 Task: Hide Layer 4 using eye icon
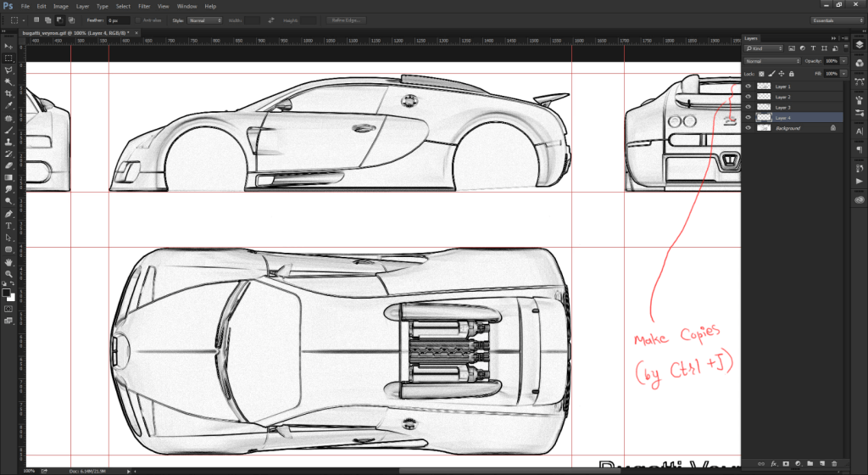click(x=748, y=117)
